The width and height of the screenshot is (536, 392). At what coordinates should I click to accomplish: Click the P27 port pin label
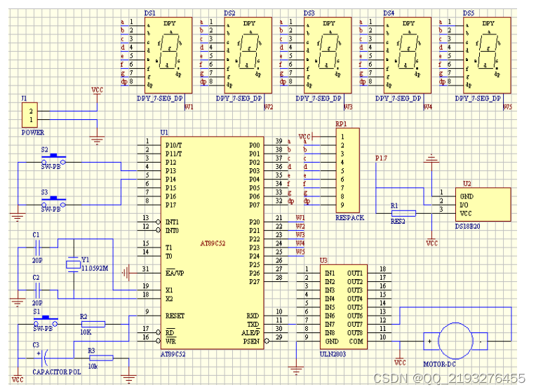(x=255, y=282)
